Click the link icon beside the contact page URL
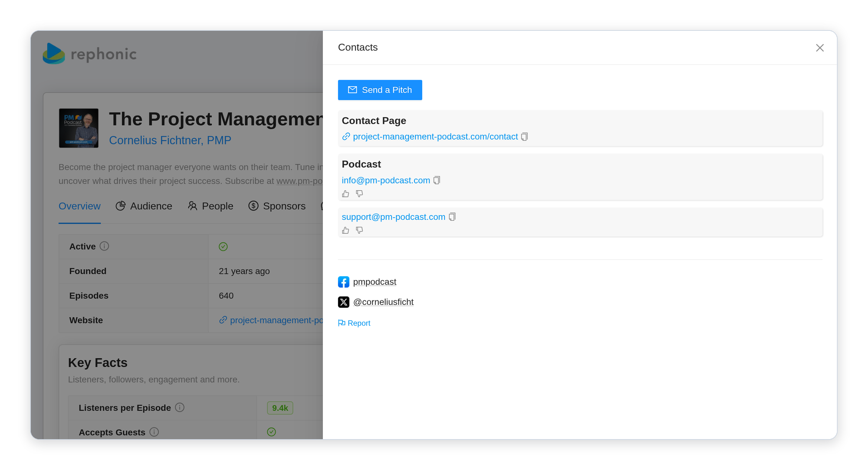The image size is (868, 470). 346,137
